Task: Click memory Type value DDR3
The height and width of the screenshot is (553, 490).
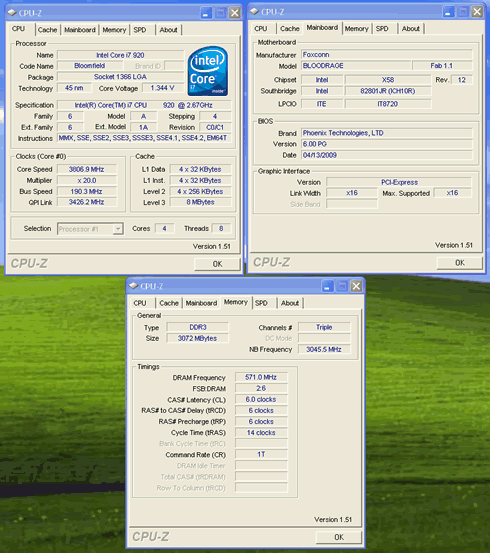Action: pyautogui.click(x=198, y=327)
